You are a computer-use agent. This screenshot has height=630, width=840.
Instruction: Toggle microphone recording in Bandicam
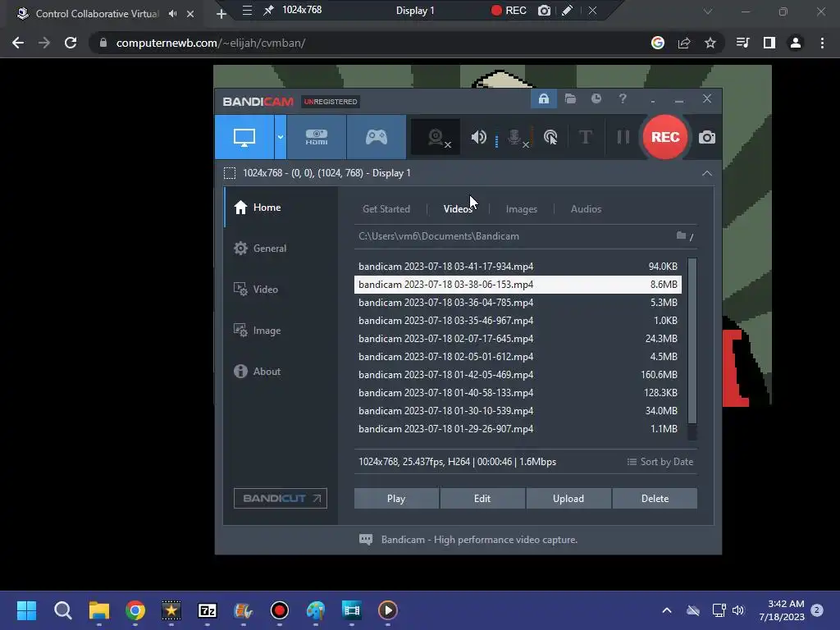click(515, 138)
